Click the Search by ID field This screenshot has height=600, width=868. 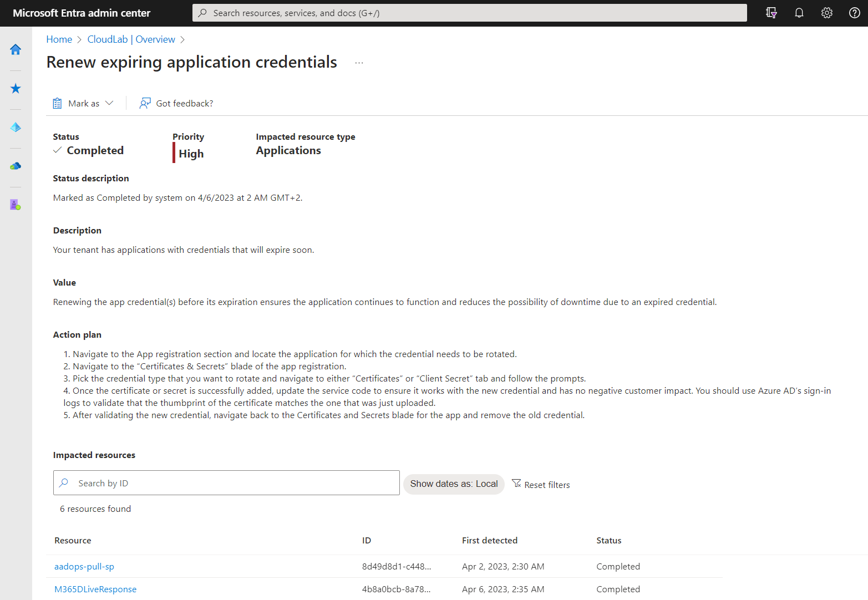[x=226, y=483]
